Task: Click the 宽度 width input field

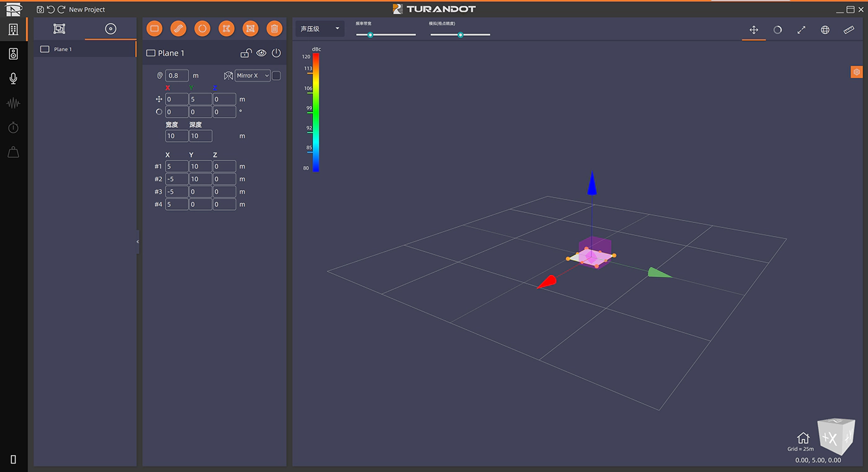Action: (177, 136)
